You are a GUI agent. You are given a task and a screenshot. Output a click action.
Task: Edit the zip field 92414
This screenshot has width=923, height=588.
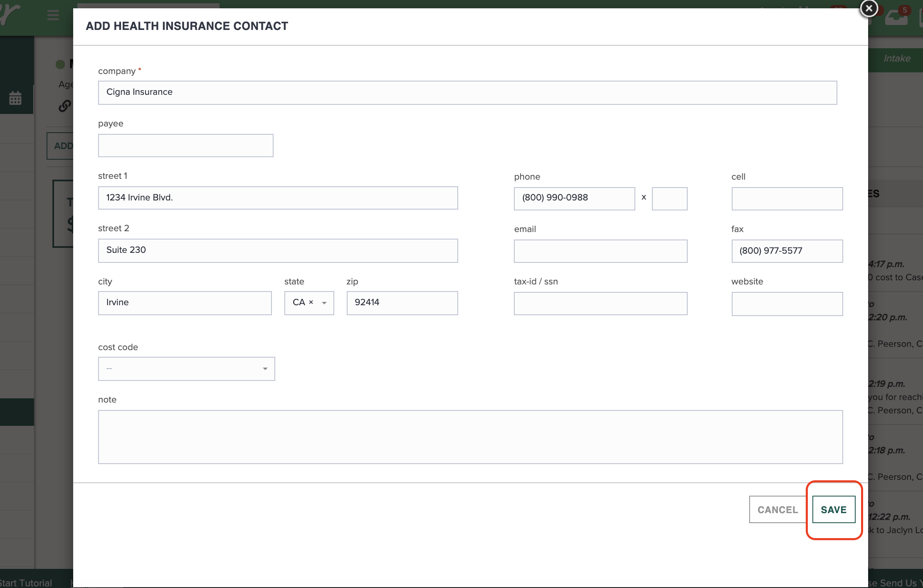402,303
